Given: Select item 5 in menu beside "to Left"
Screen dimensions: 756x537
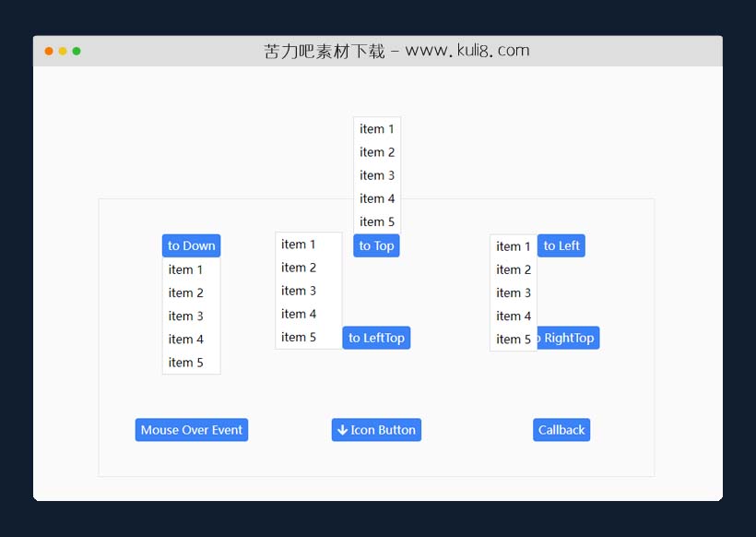Looking at the screenshot, I should click(514, 340).
